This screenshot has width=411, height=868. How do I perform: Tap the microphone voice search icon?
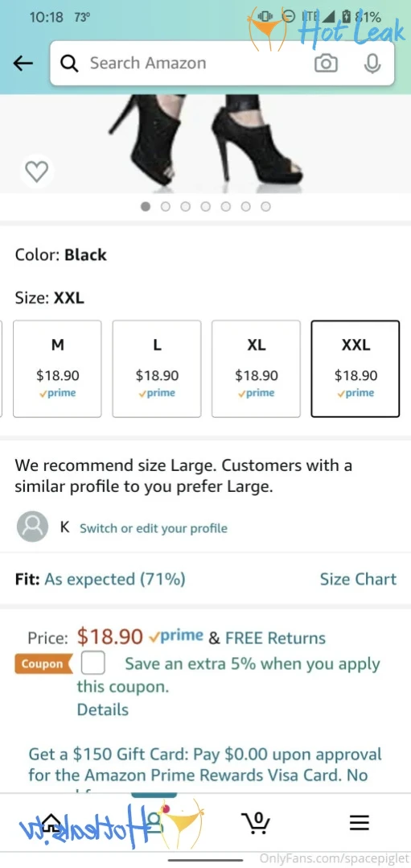pos(372,64)
